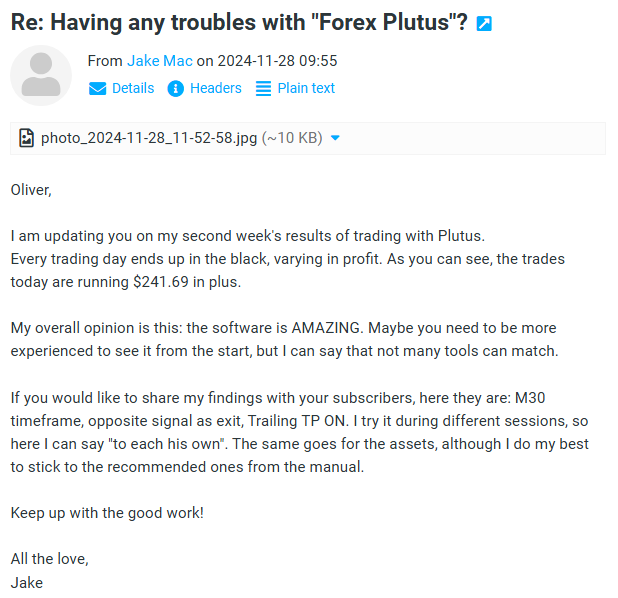Click the "Oliver," greeting line

(31, 188)
